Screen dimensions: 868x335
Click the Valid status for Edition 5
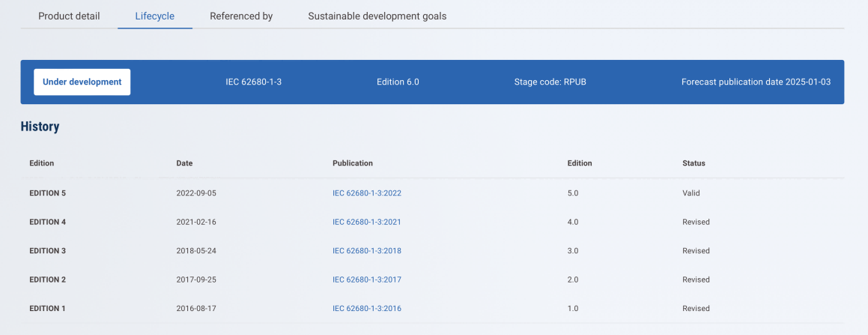click(691, 193)
